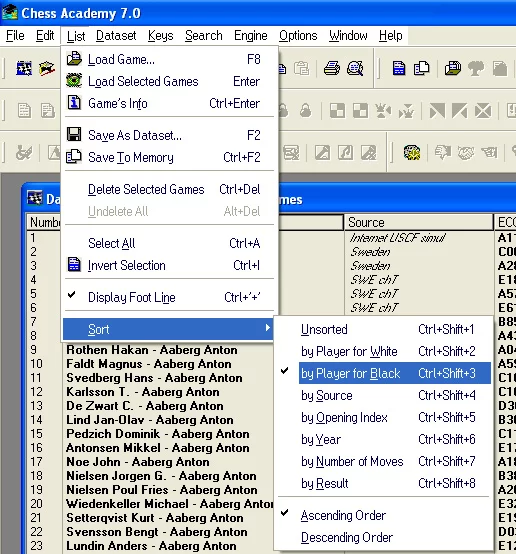
Task: Click the grayed thumbs-down toolbar icon
Action: [443, 153]
